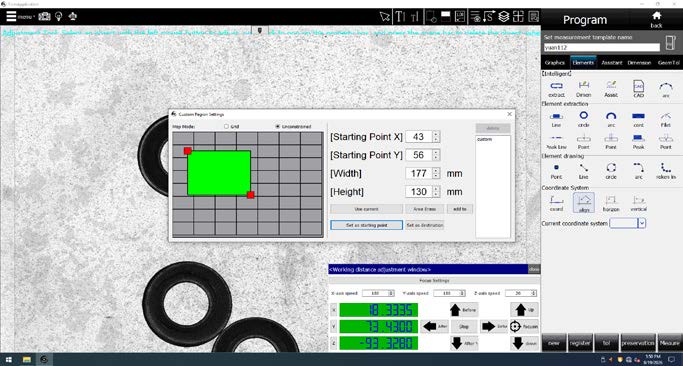Select the intelligent Dimen tool
Image resolution: width=683 pixels, height=366 pixels.
point(584,89)
